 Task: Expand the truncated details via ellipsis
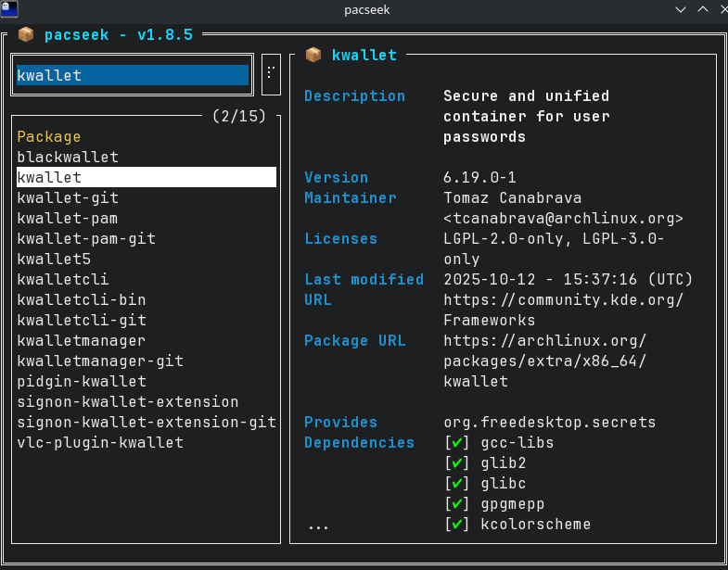click(318, 525)
